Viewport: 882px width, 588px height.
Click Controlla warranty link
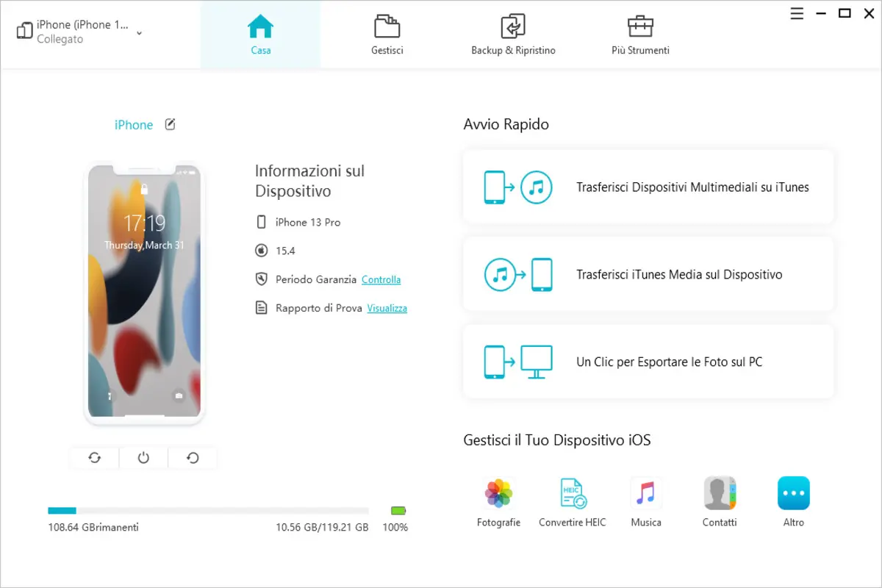click(381, 279)
